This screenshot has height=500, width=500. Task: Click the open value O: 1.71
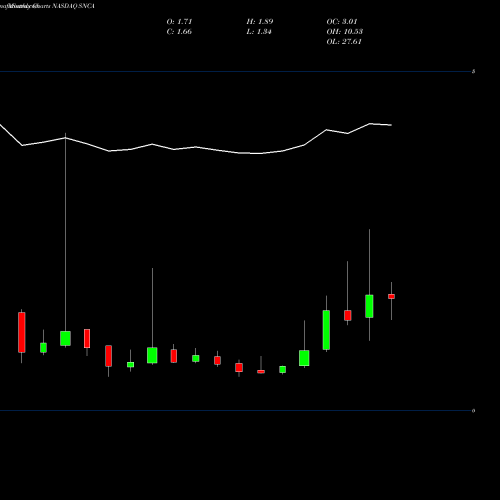pyautogui.click(x=179, y=22)
